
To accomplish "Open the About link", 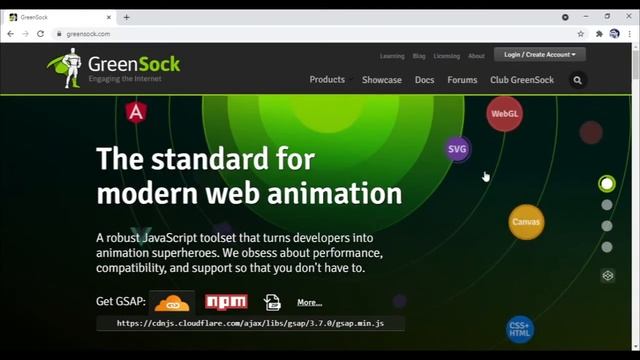I will point(476,56).
